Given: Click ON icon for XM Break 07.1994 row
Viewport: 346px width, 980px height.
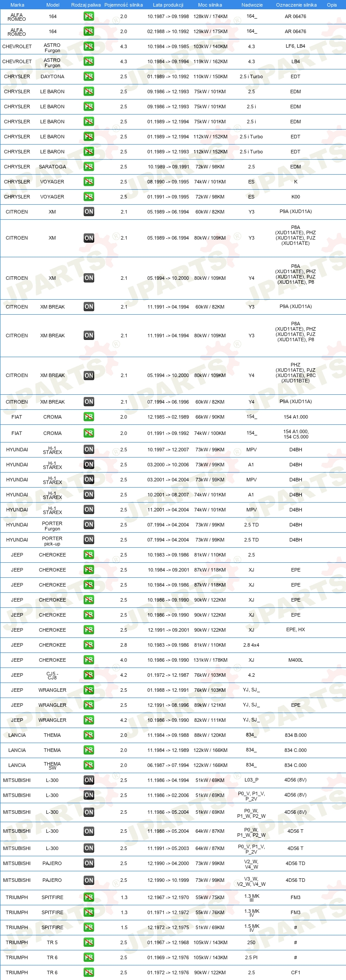Looking at the screenshot, I should tap(88, 402).
